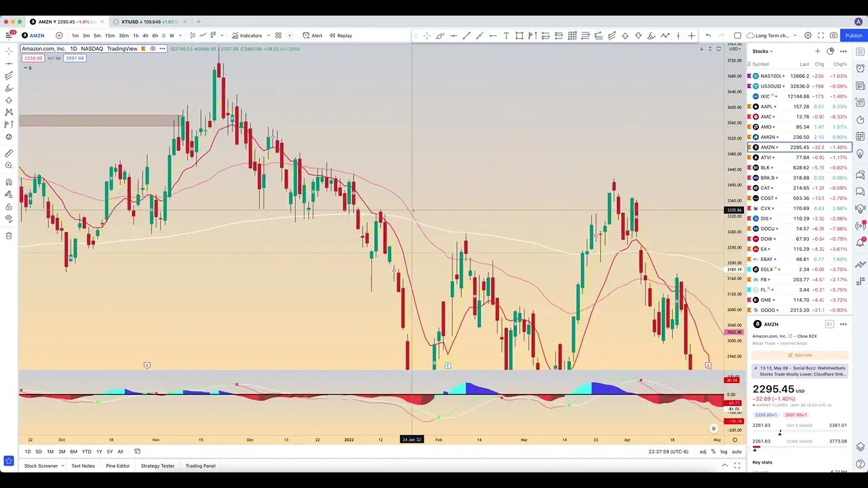The width and height of the screenshot is (868, 488).
Task: Select the trend line drawing tool
Action: click(466, 35)
